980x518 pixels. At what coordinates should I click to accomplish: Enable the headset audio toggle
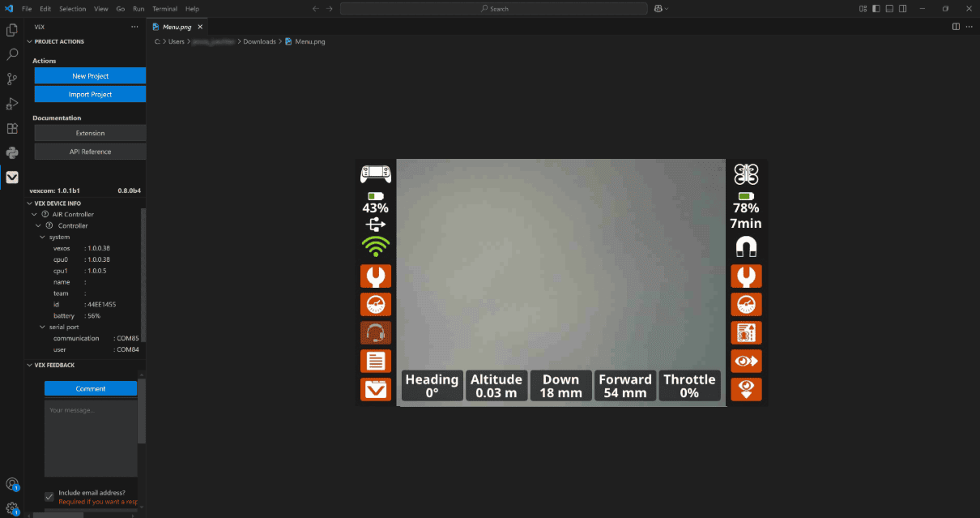[x=376, y=332]
